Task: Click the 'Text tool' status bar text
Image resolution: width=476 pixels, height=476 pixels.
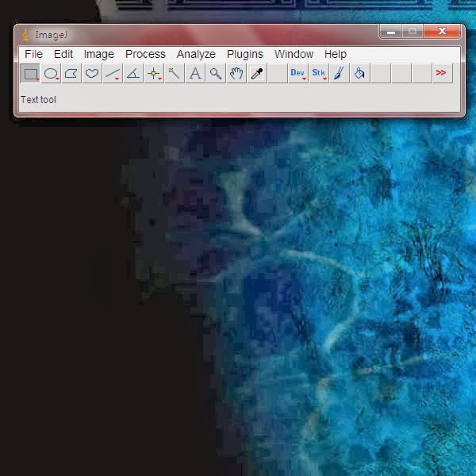Action: [39, 100]
